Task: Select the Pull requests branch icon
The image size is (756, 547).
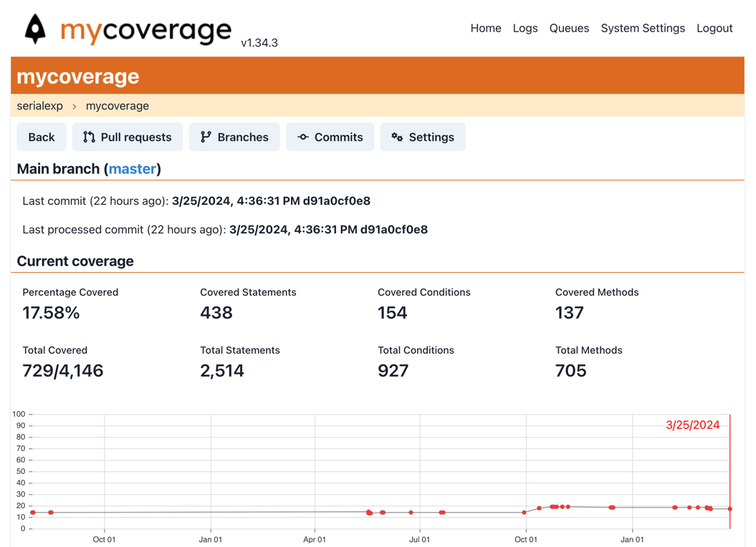Action: click(x=90, y=137)
